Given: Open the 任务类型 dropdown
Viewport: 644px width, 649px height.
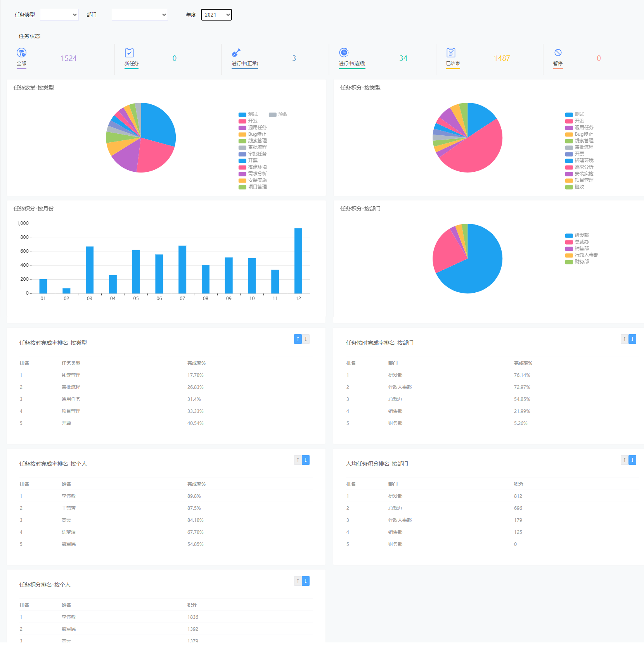Looking at the screenshot, I should coord(59,15).
